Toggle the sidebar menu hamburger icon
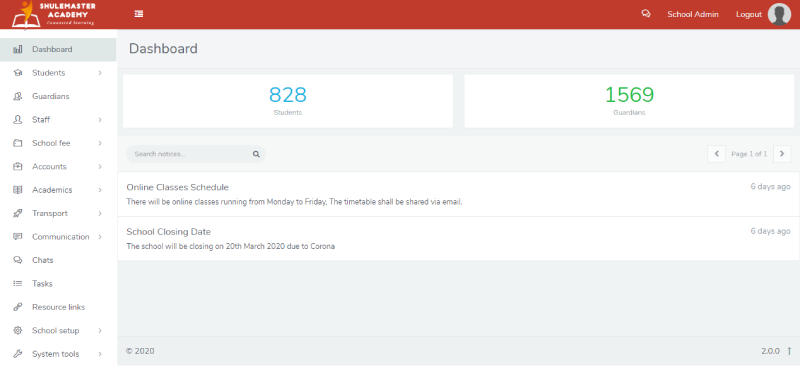 pyautogui.click(x=138, y=14)
